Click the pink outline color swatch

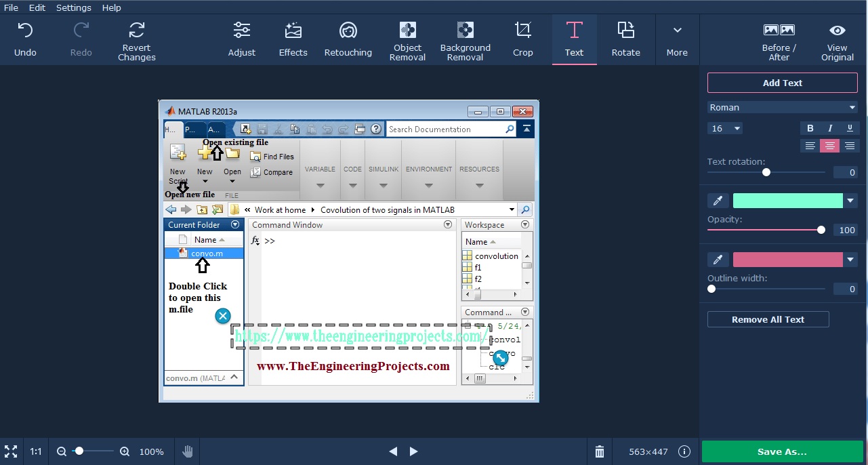click(788, 260)
